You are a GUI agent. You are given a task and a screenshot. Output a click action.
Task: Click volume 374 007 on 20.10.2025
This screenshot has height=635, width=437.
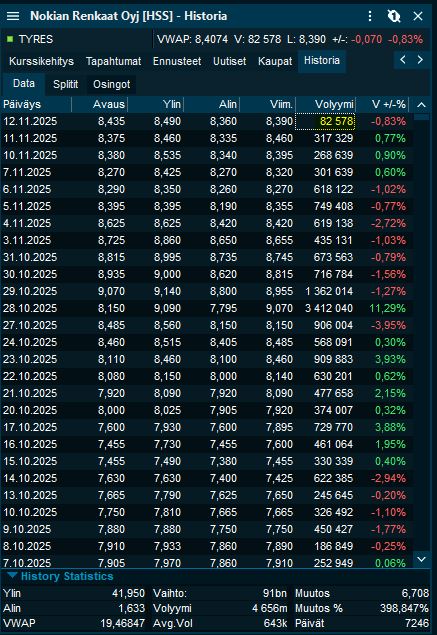(333, 411)
